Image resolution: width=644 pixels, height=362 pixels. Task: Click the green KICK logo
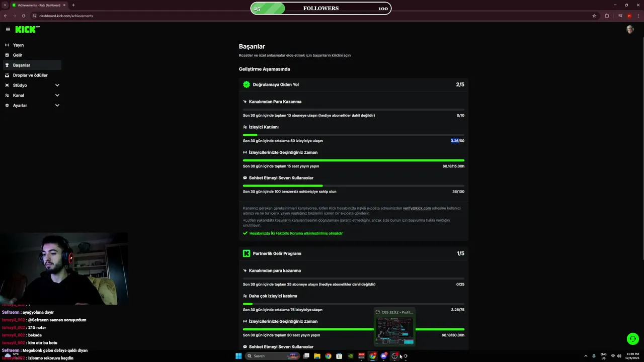click(27, 30)
